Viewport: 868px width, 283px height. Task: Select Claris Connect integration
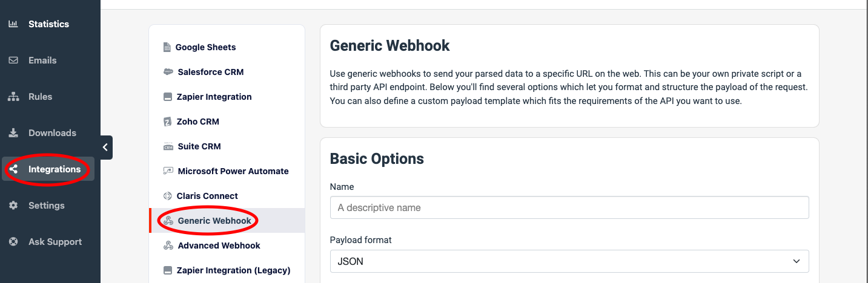point(207,196)
